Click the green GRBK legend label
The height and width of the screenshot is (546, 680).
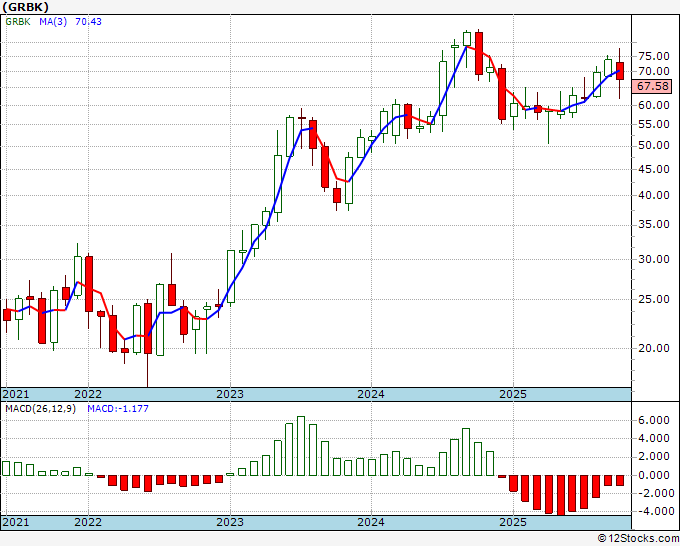(x=18, y=21)
